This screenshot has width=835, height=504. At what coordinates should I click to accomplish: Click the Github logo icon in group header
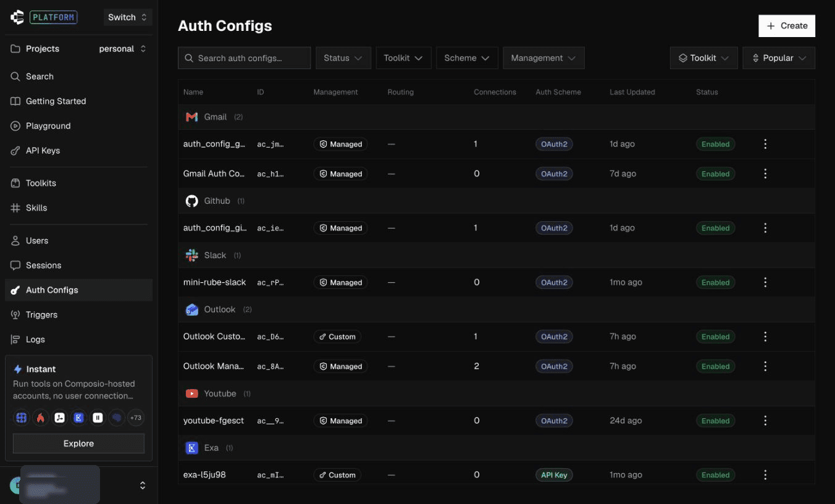tap(192, 201)
